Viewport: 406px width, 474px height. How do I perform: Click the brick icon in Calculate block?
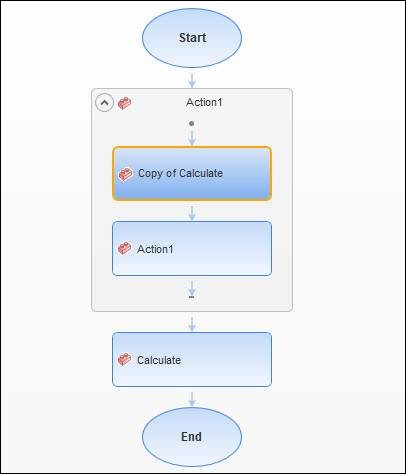pyautogui.click(x=125, y=359)
